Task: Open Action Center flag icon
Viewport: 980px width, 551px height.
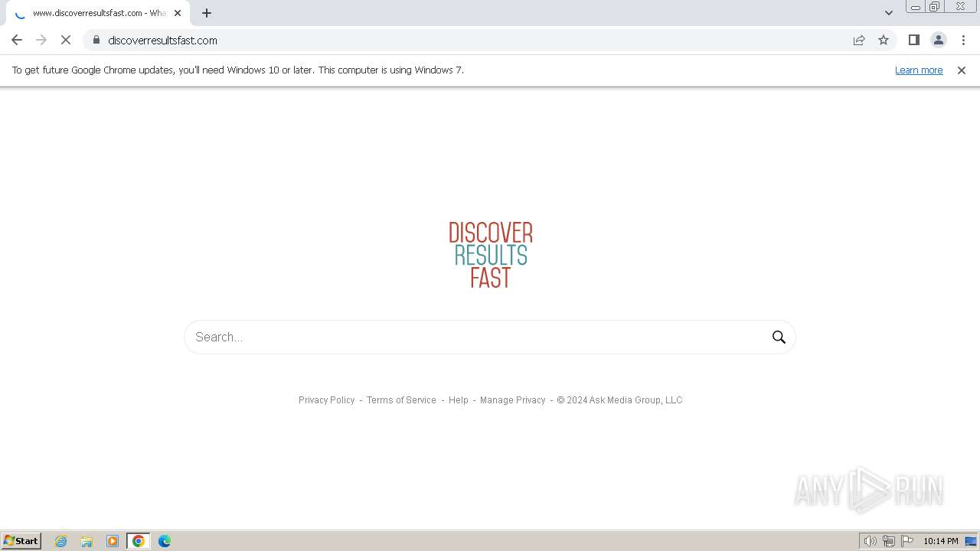Action: pos(907,541)
